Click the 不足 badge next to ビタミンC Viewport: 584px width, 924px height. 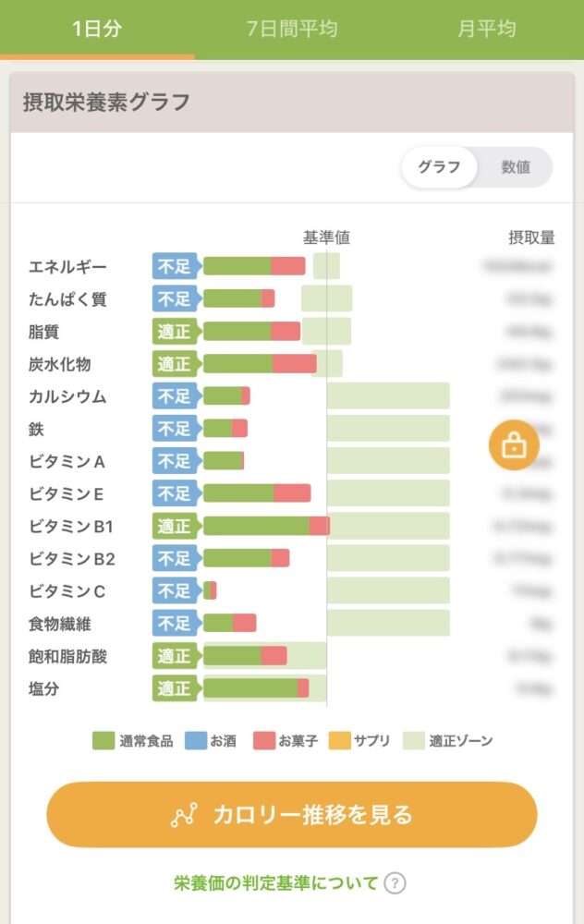[173, 590]
